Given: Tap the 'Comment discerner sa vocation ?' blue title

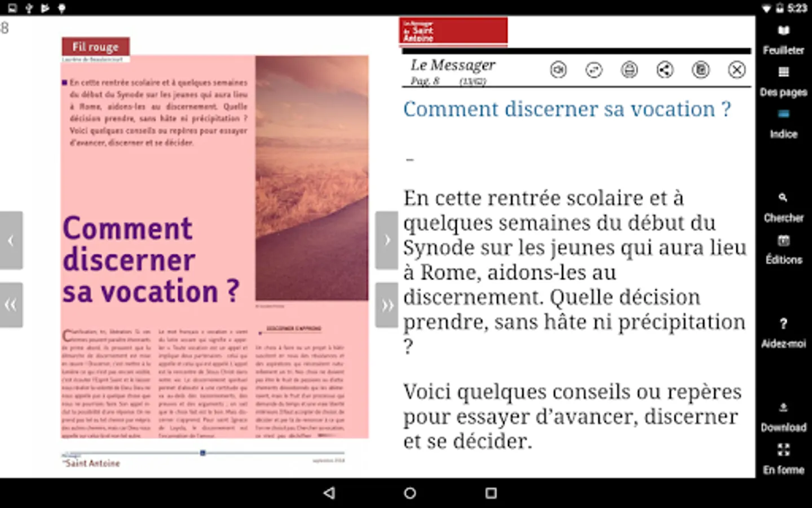Looking at the screenshot, I should click(x=567, y=109).
